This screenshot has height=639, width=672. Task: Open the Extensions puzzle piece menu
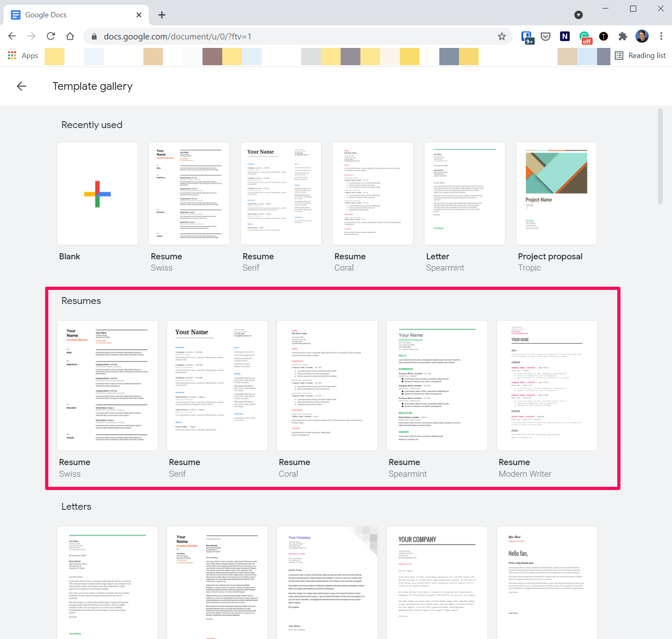623,37
